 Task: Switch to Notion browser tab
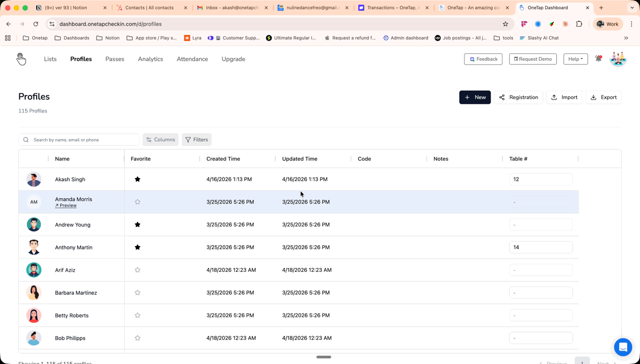tap(71, 8)
